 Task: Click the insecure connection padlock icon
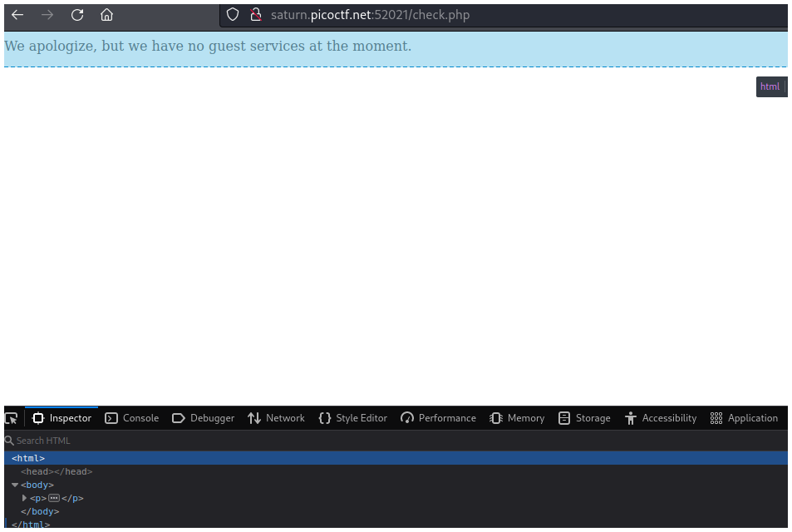[255, 15]
